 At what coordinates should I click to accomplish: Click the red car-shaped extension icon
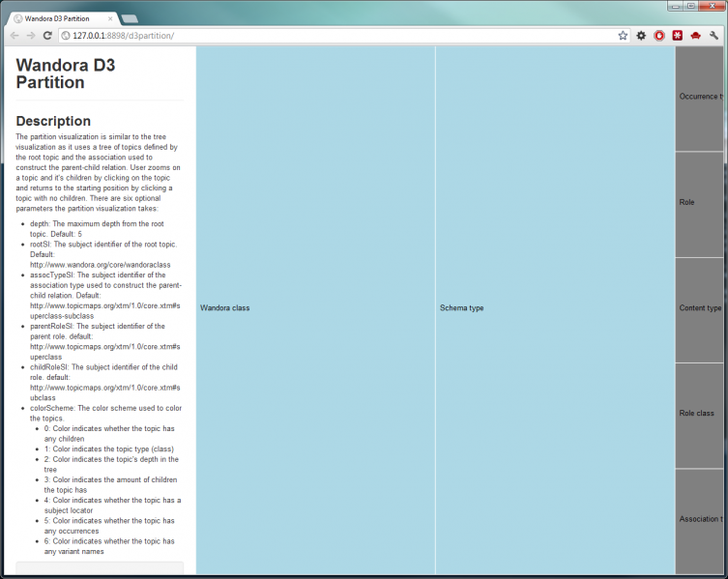pos(695,36)
